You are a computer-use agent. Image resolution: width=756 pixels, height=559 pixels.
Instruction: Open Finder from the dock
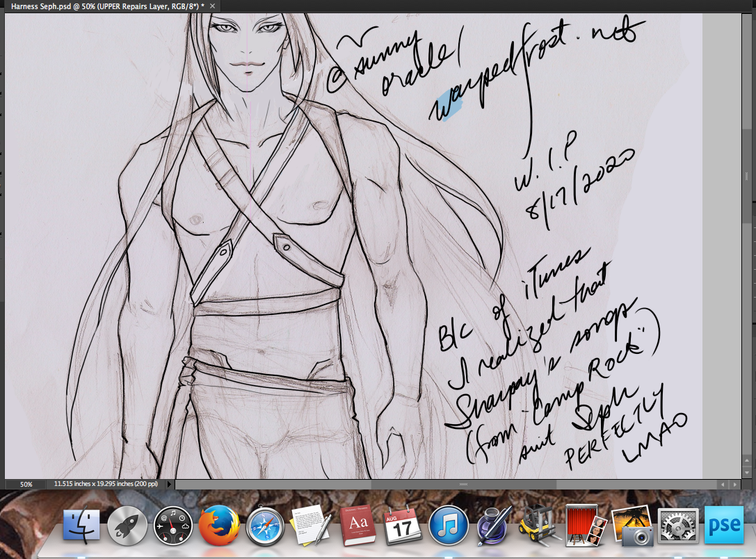click(x=82, y=526)
